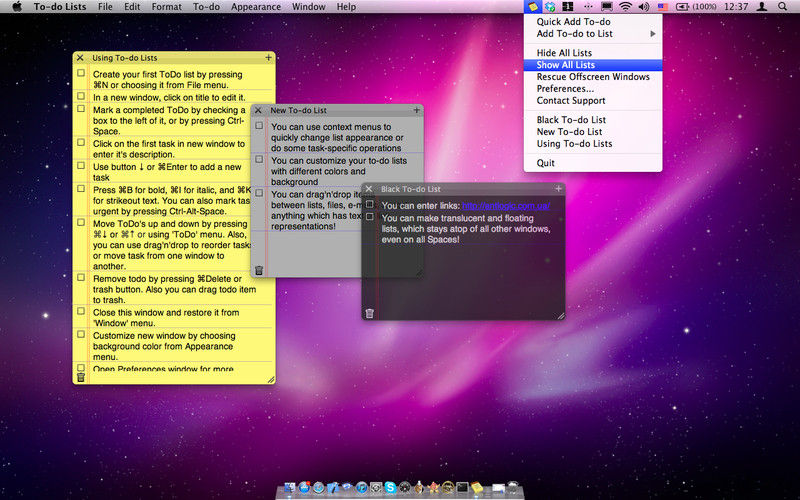Open the To-do menu in the menu bar
This screenshot has height=500, width=800.
pos(206,7)
